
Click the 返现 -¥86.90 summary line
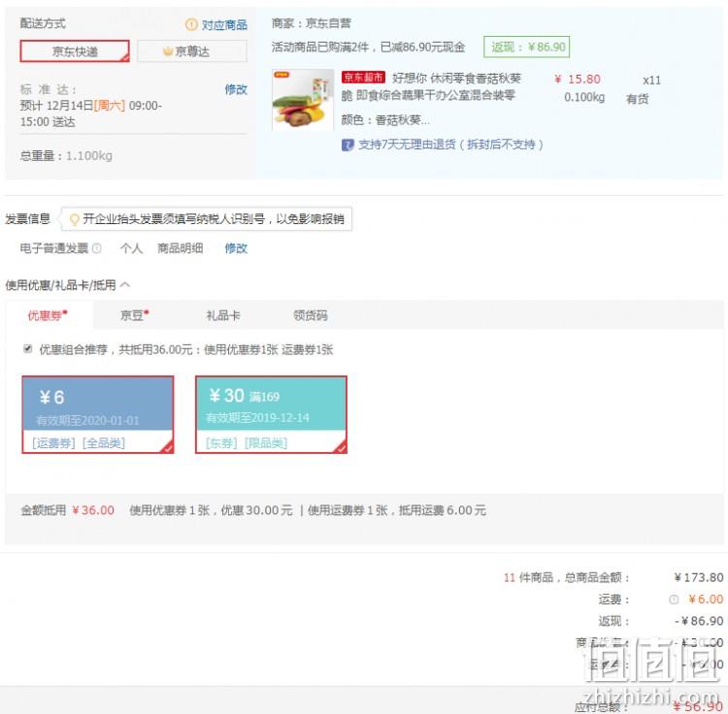click(661, 621)
